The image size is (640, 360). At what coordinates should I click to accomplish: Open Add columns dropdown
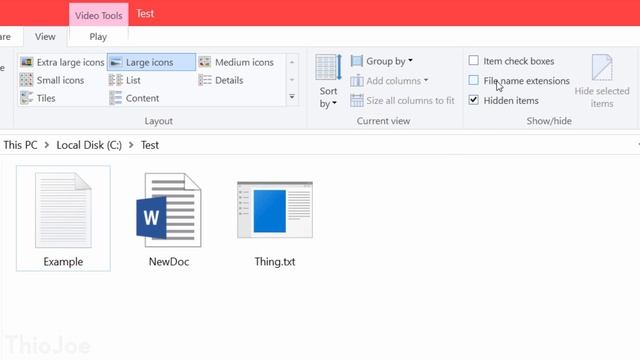pyautogui.click(x=389, y=81)
